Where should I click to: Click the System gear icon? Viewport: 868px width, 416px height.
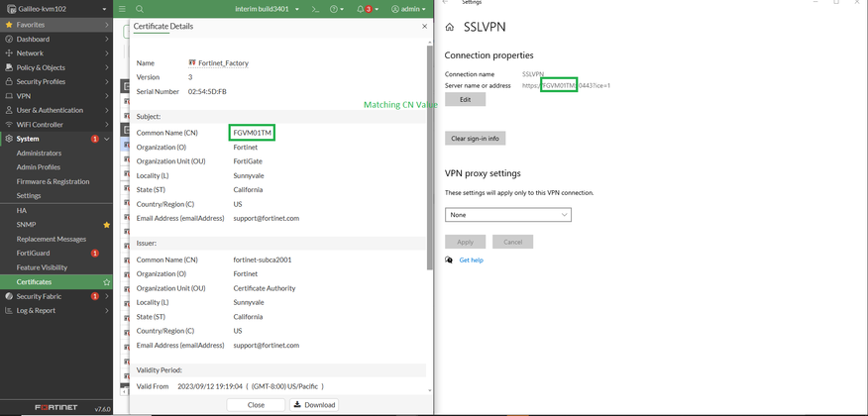[x=9, y=139]
